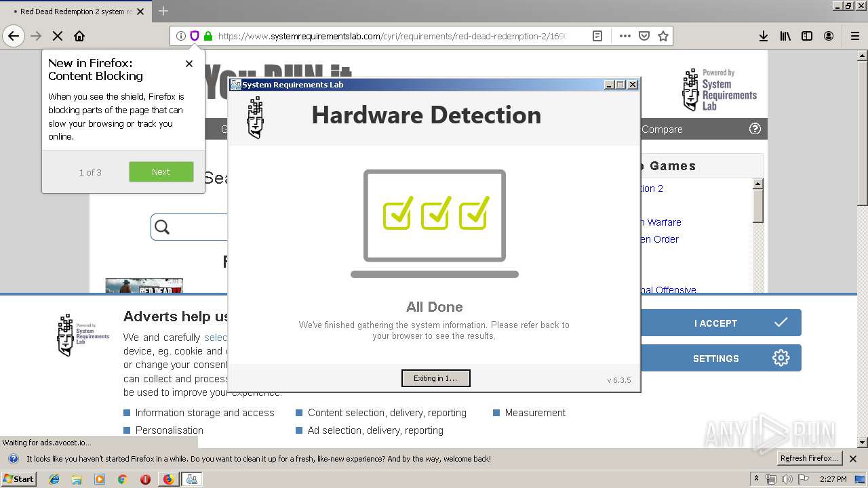The image size is (868, 488).
Task: Show sidebars using the sidebar icon
Action: click(807, 36)
